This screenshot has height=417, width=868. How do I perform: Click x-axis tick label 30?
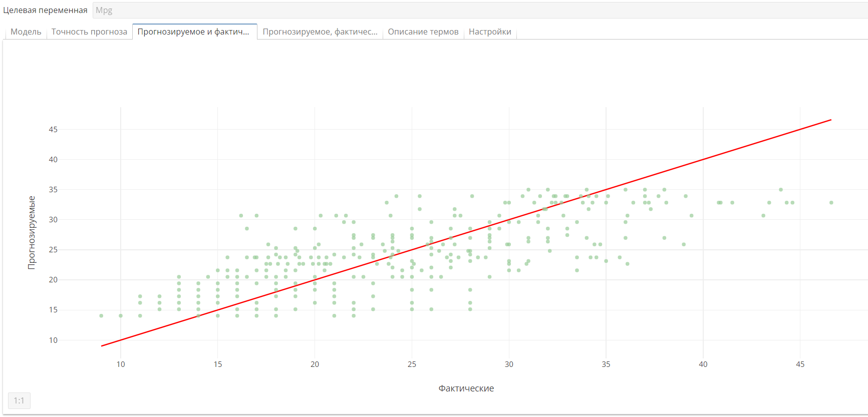pos(509,364)
